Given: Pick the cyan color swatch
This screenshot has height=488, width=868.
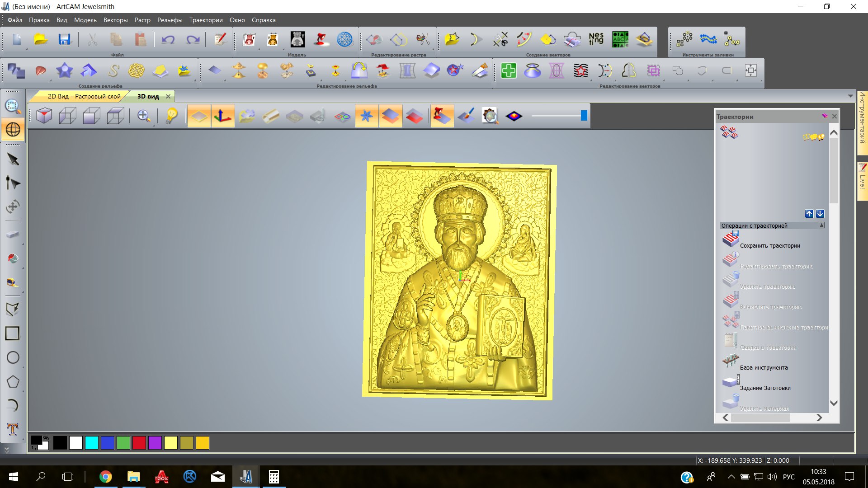Looking at the screenshot, I should pos(92,443).
